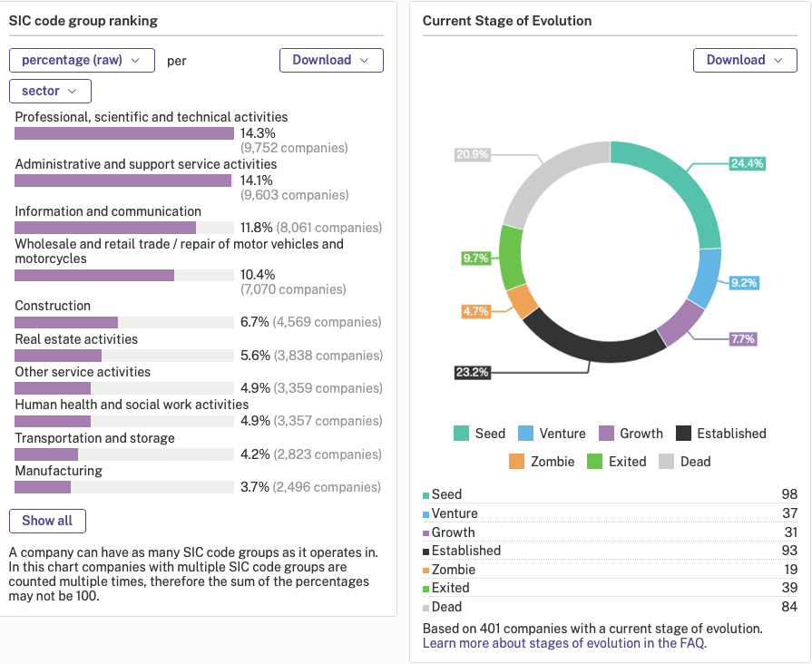Click the Zombie legend square icon
812x664 pixels.
click(516, 461)
